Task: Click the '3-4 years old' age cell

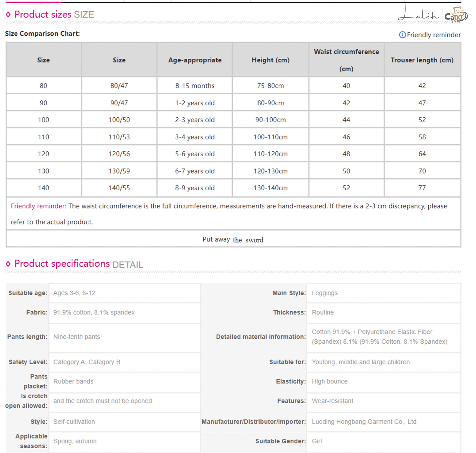Action: click(195, 137)
